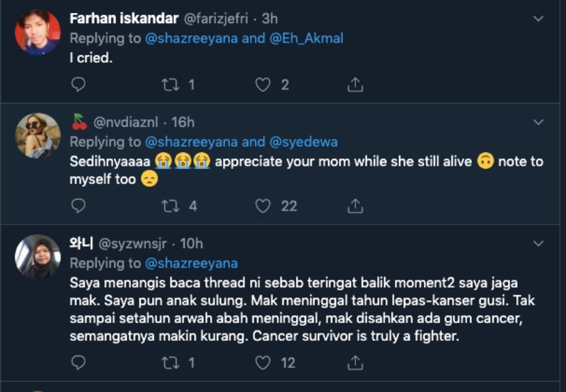Open @nvdiaznl's avatar thumbnail
The image size is (566, 392).
point(38,135)
